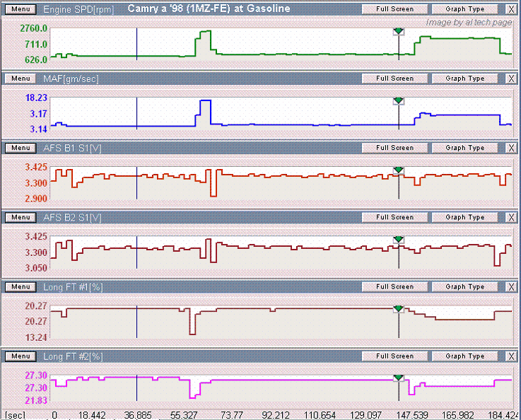
Task: Open Menu for MAF graph
Action: tap(20, 78)
